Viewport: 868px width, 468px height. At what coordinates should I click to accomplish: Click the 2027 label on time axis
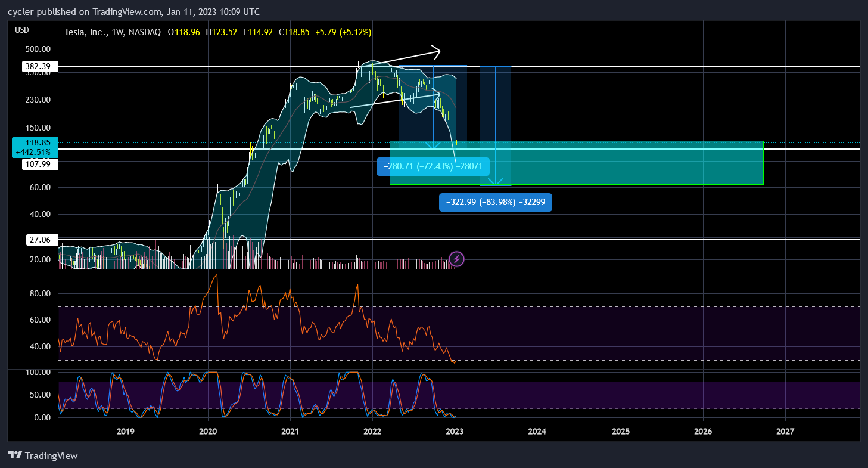pyautogui.click(x=785, y=431)
